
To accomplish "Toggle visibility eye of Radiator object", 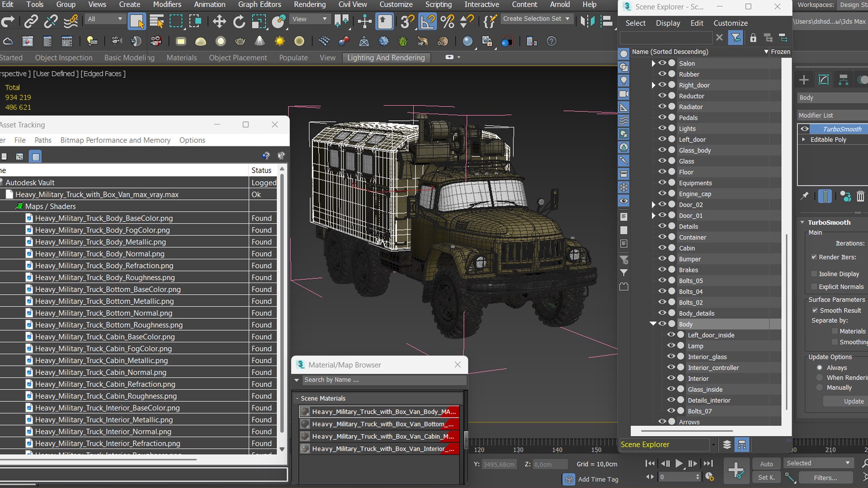I will [x=662, y=107].
